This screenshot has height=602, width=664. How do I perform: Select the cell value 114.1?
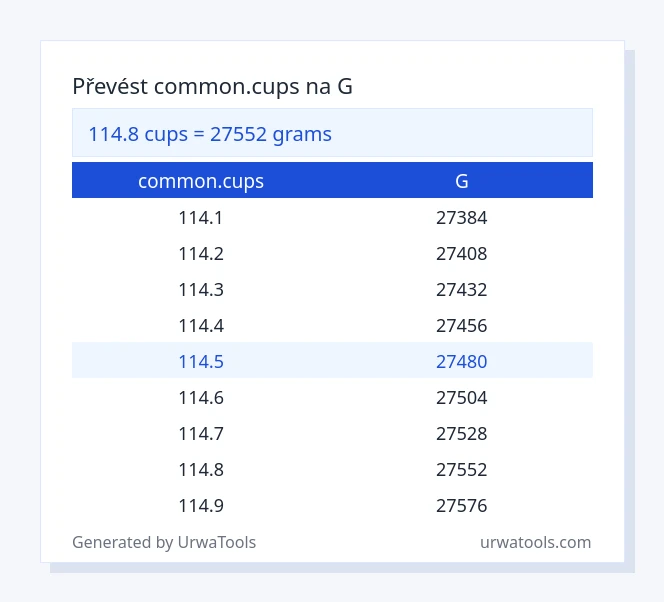click(201, 218)
